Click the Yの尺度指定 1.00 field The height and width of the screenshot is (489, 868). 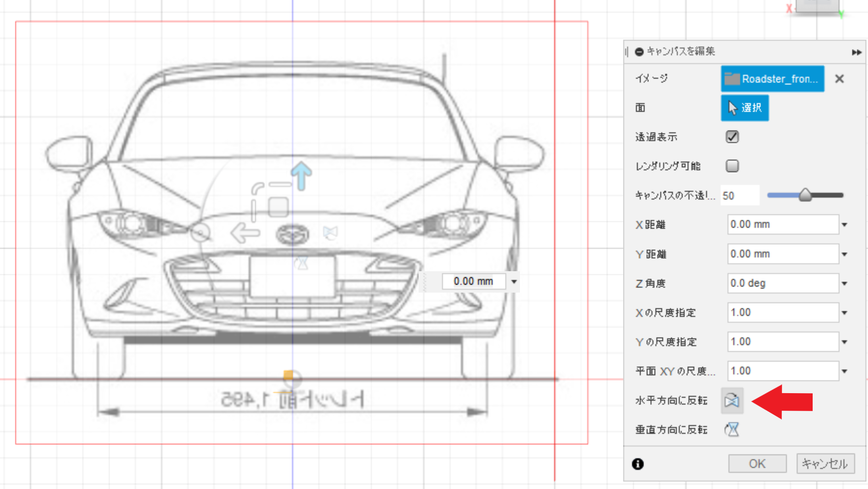pyautogui.click(x=783, y=342)
